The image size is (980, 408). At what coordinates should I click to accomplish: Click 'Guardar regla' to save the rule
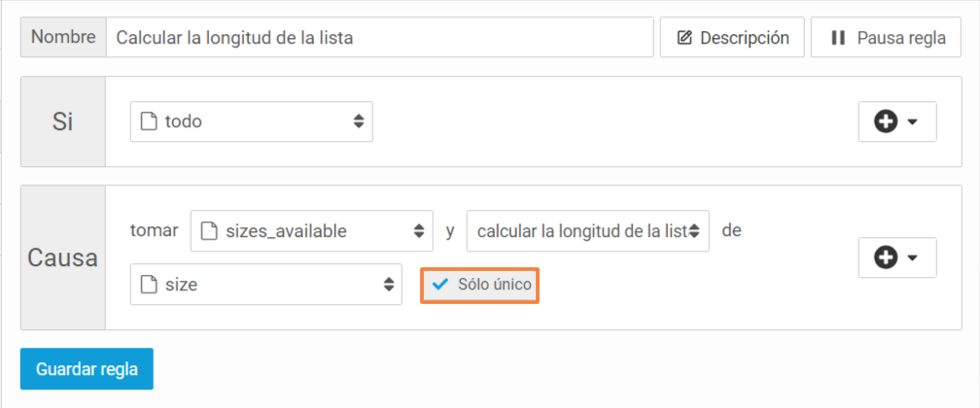click(x=87, y=368)
